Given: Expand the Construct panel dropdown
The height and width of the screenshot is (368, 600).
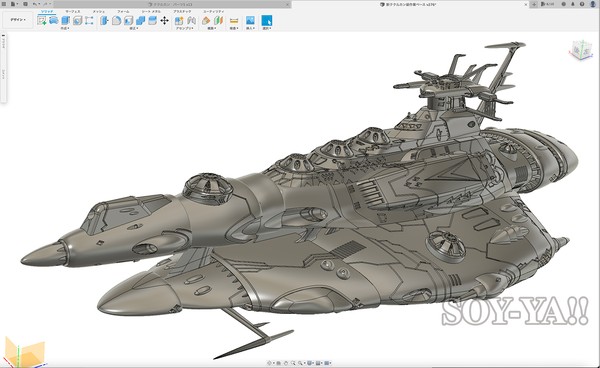Looking at the screenshot, I should click(x=212, y=28).
